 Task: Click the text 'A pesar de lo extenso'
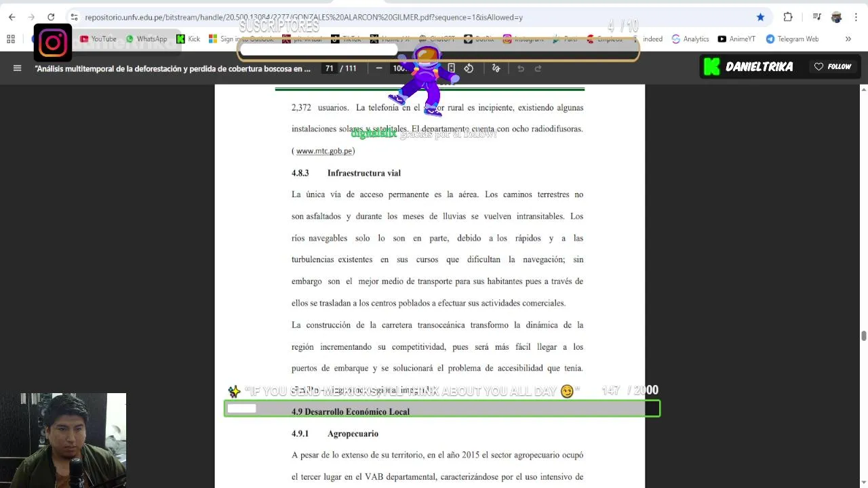coord(332,455)
